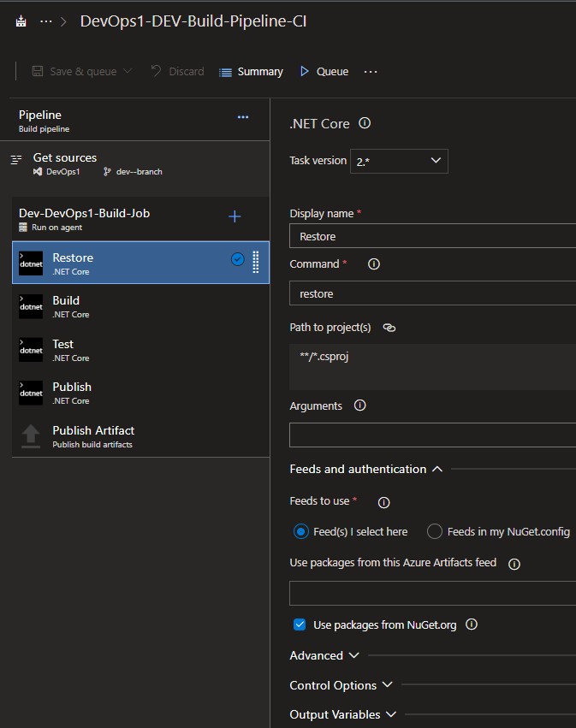
Task: Select Dev-DevOps1-Build-Job agent job
Action: [x=140, y=219]
